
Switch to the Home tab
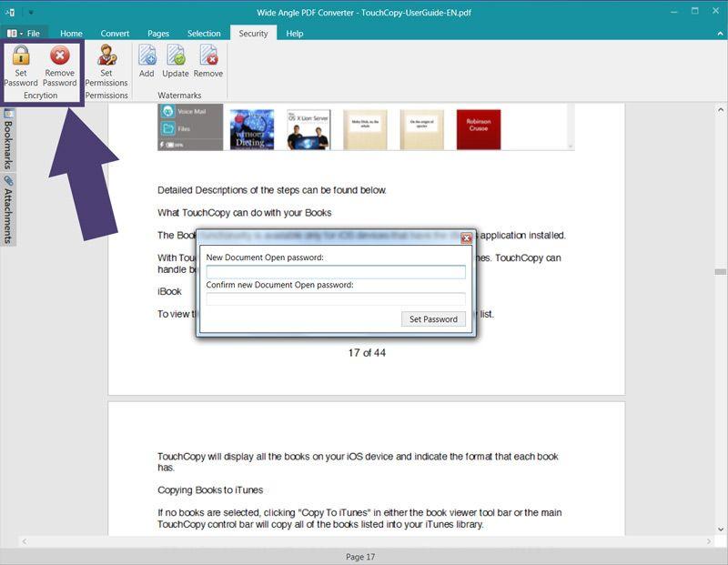[71, 34]
